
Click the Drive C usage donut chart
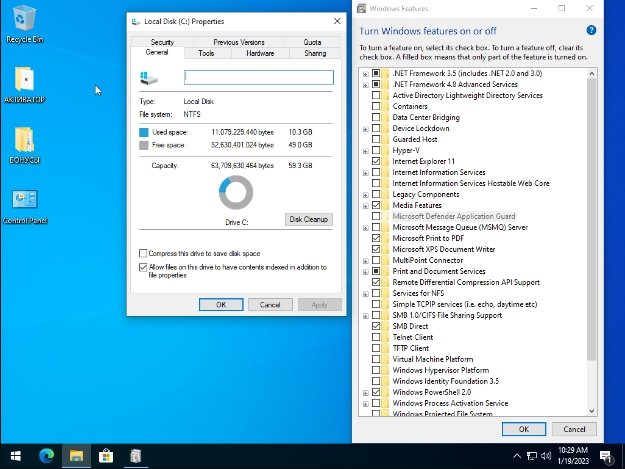[236, 192]
